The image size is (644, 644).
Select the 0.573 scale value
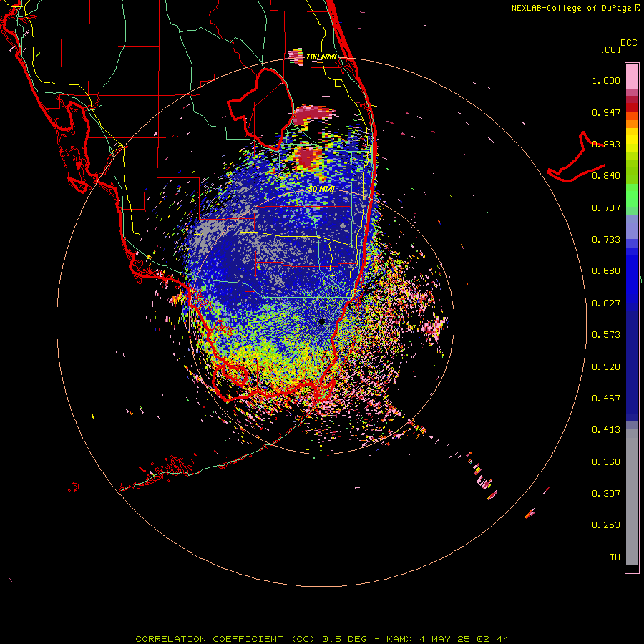pyautogui.click(x=606, y=335)
